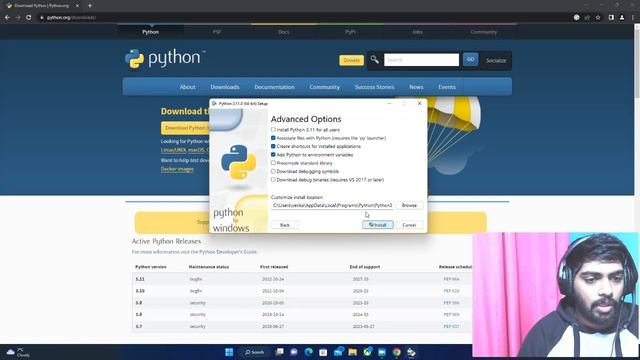Viewport: 640px width, 360px height.
Task: Open Microsoft Store on the taskbar
Action: (323, 352)
